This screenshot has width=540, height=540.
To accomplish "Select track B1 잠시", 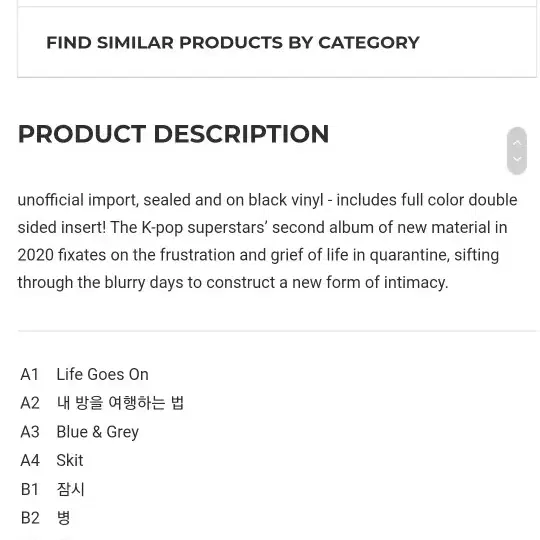I will coord(70,489).
